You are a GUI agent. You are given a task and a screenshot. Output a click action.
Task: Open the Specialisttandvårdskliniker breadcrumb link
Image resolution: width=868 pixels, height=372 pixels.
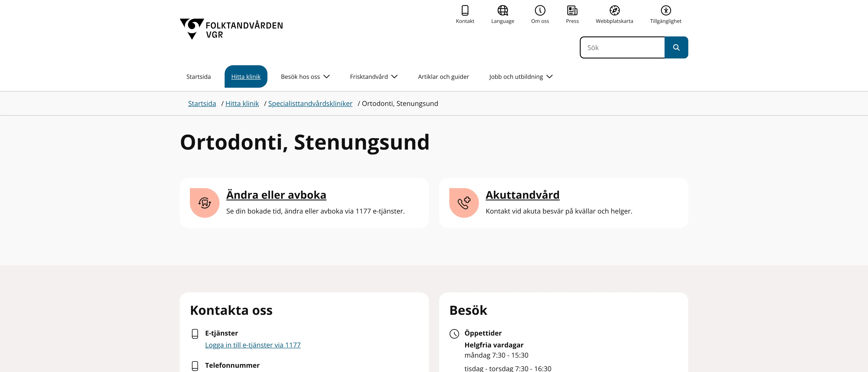click(310, 103)
